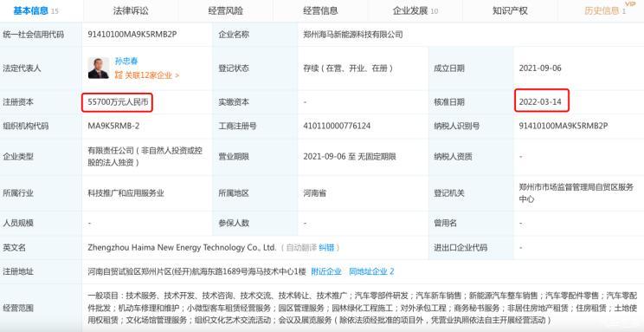Image resolution: width=644 pixels, height=332 pixels.
Task: Open the 经营信息 tab
Action: (320, 11)
